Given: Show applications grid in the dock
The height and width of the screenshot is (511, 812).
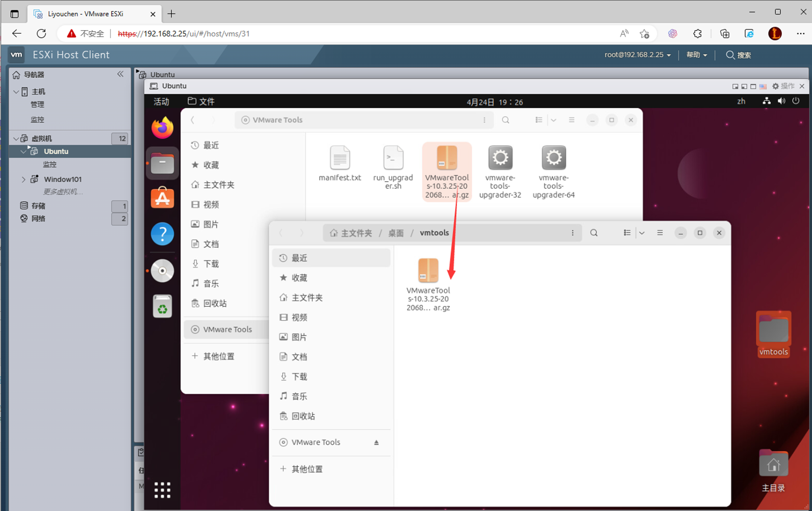Looking at the screenshot, I should click(x=162, y=490).
